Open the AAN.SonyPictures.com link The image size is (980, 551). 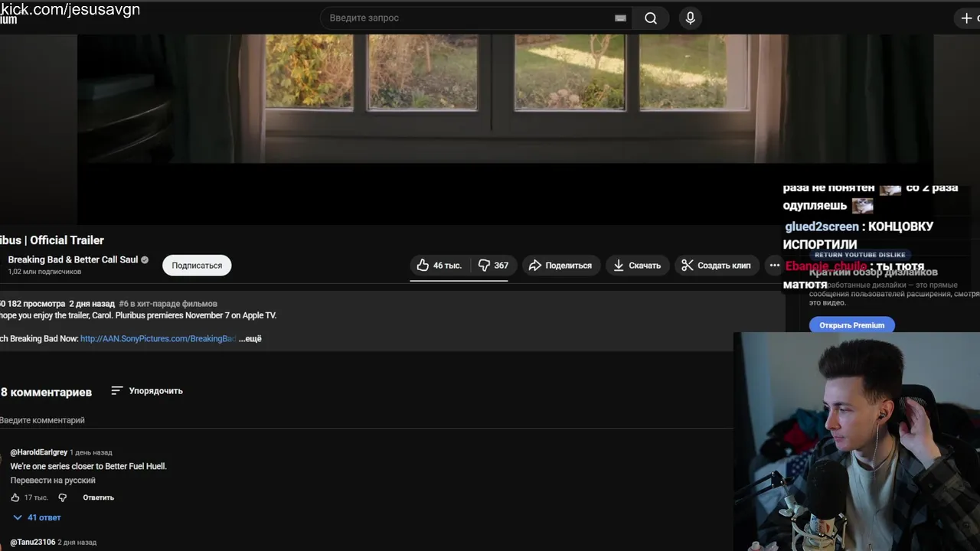[158, 338]
